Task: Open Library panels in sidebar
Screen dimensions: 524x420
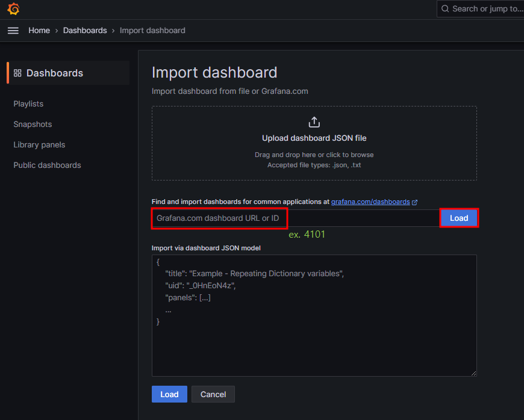Action: [39, 144]
